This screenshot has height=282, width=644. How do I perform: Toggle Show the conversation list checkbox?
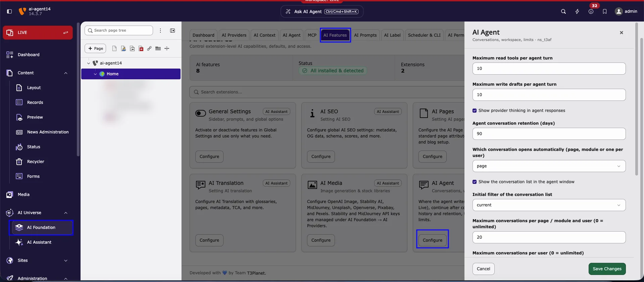tap(475, 182)
